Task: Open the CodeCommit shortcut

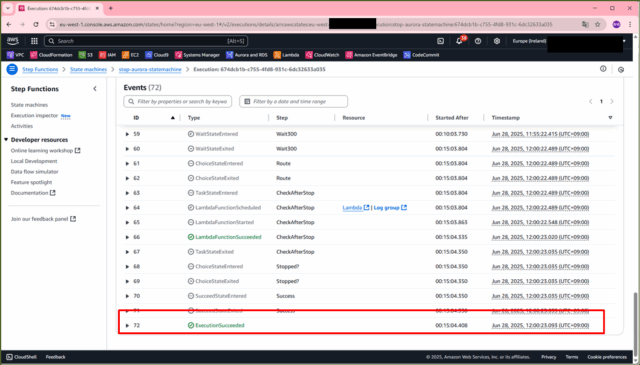Action: click(x=422, y=55)
